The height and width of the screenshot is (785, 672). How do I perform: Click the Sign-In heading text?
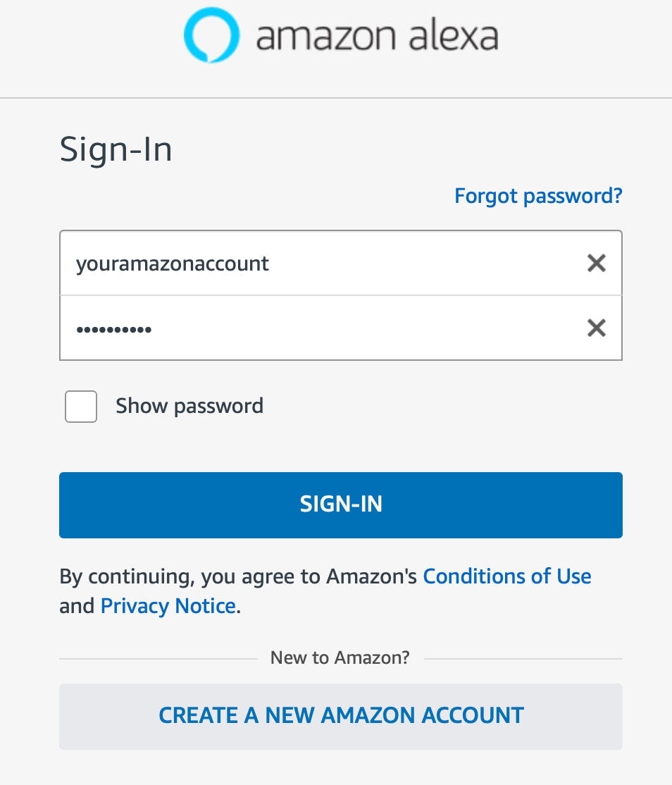[x=116, y=150]
